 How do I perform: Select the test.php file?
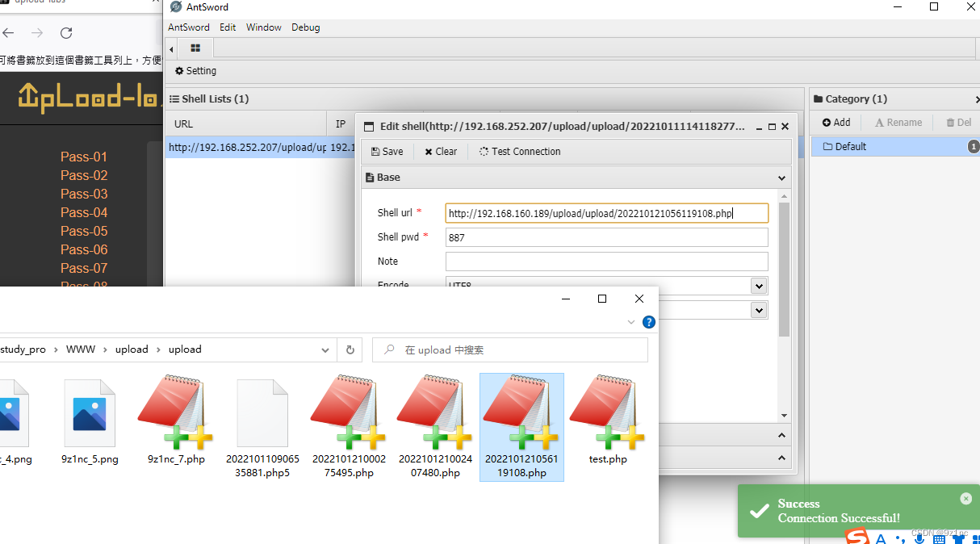(x=608, y=421)
